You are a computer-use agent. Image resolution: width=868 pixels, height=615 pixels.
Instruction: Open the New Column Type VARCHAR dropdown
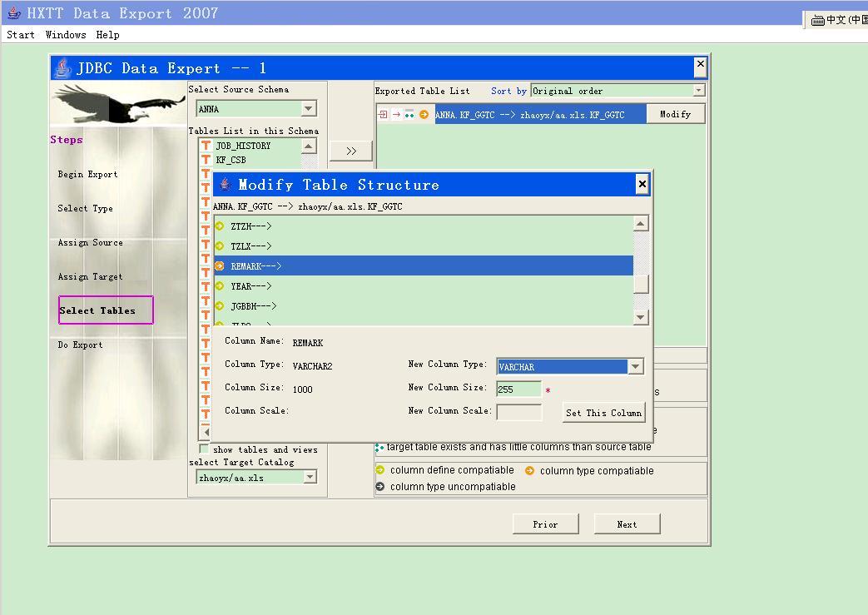pos(635,366)
